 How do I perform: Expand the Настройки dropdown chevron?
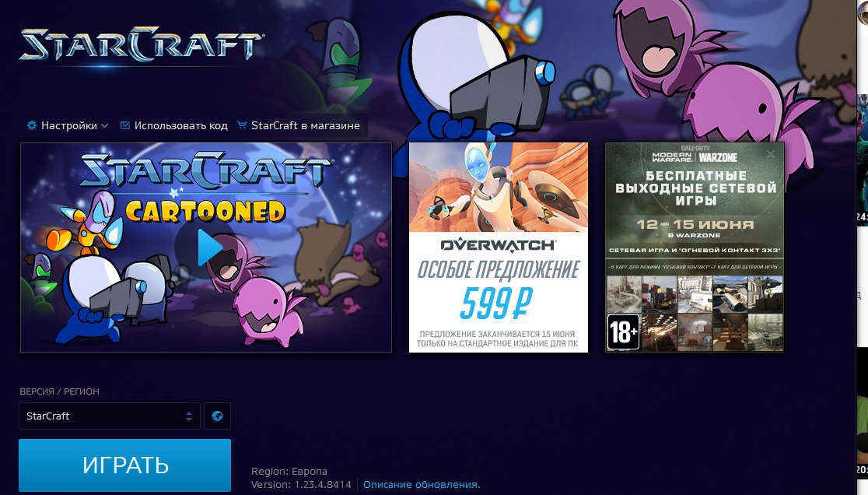[105, 126]
